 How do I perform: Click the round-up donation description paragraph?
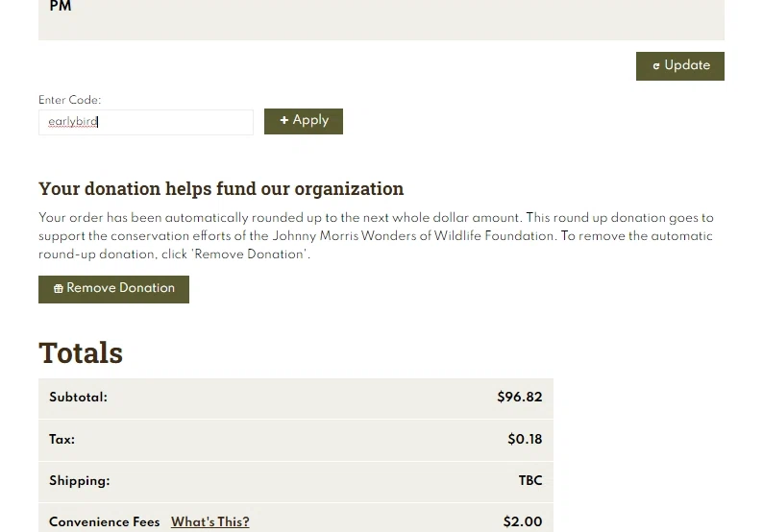(x=376, y=236)
